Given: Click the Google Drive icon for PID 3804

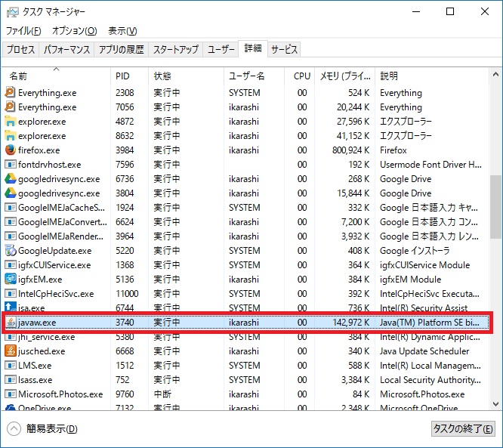Looking at the screenshot, I should tap(11, 193).
